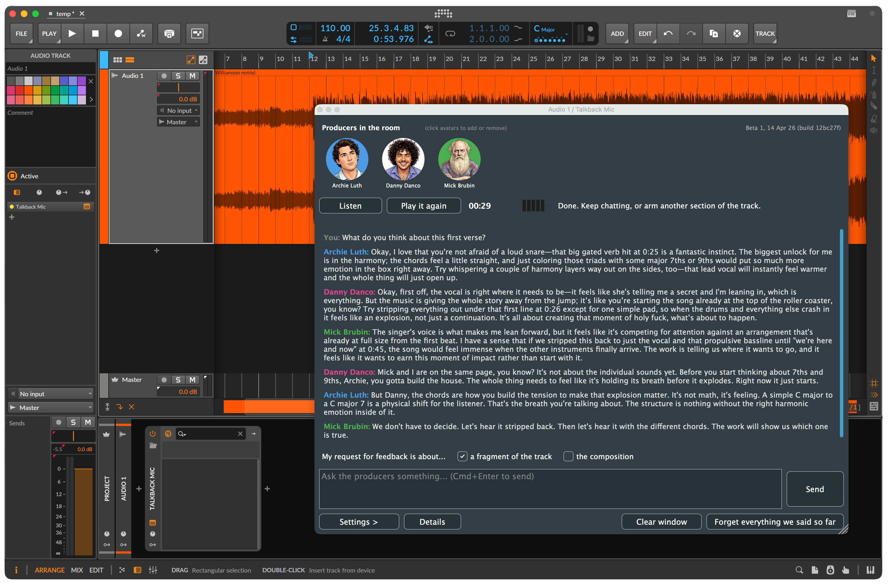Activate the Record button in the transport

pos(118,33)
